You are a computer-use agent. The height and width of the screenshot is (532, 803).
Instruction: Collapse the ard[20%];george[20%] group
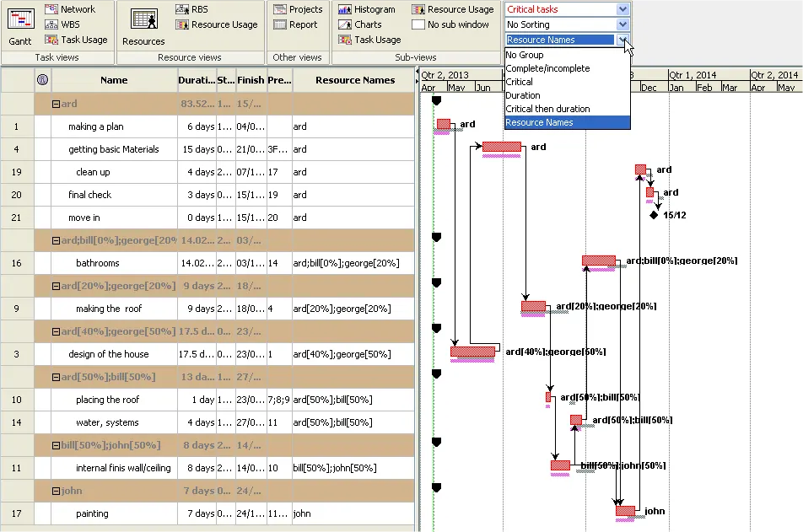[56, 286]
